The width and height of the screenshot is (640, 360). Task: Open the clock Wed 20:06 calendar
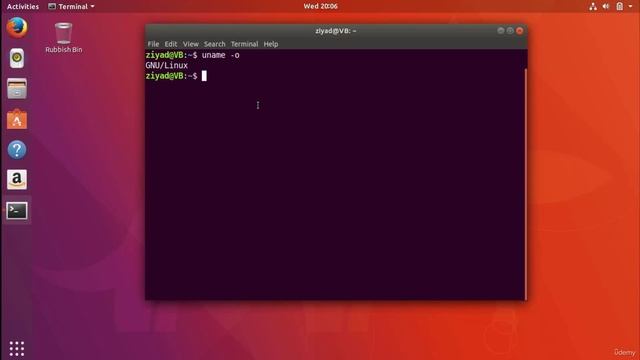[x=320, y=6]
